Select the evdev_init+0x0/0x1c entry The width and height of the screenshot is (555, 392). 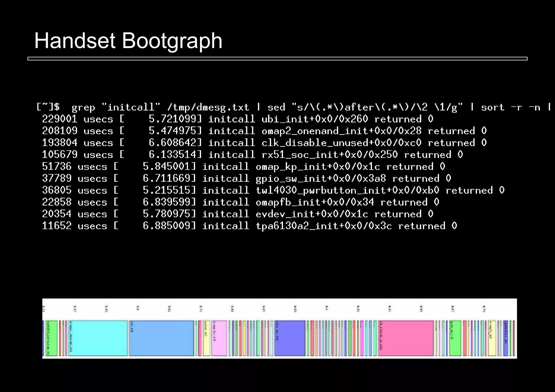tap(312, 214)
